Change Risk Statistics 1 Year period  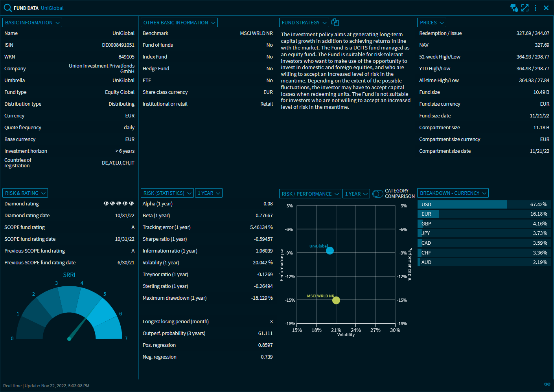(209, 193)
